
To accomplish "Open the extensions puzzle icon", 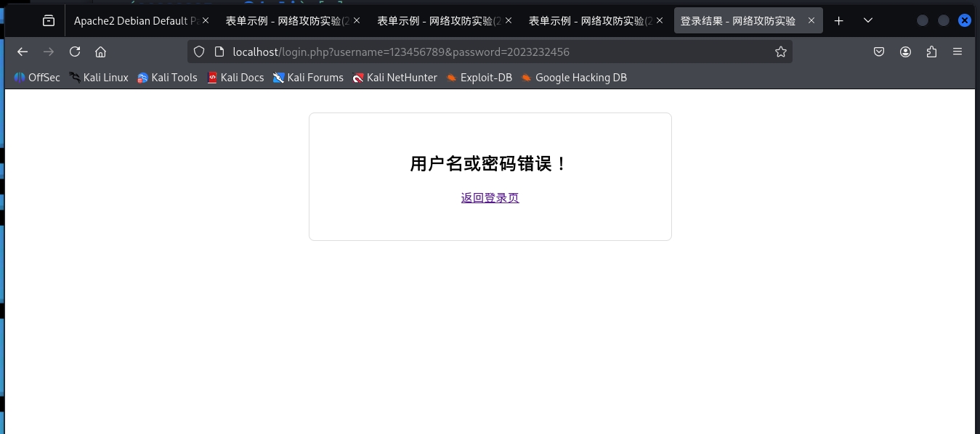I will coord(931,52).
